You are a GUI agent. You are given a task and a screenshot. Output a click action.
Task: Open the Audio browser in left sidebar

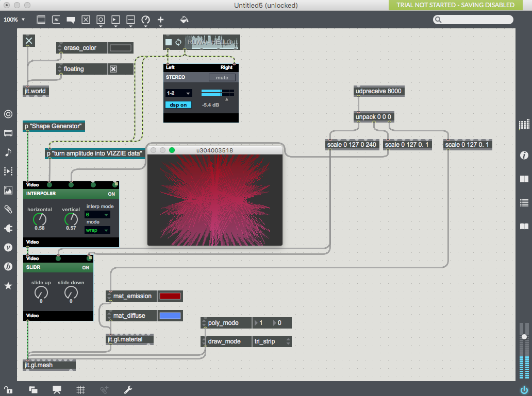tap(8, 152)
